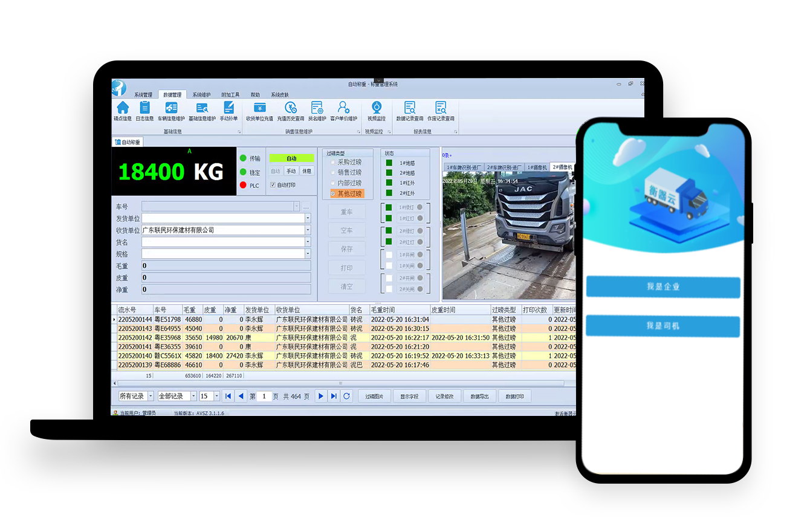Click the 基础信息 group launcher icon
This screenshot has width=810, height=532.
(x=239, y=131)
